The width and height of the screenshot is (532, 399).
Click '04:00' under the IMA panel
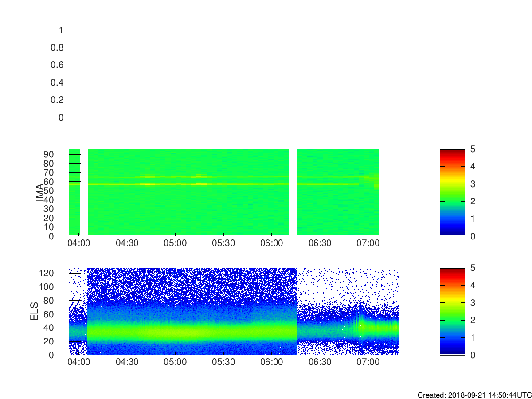coord(79,243)
